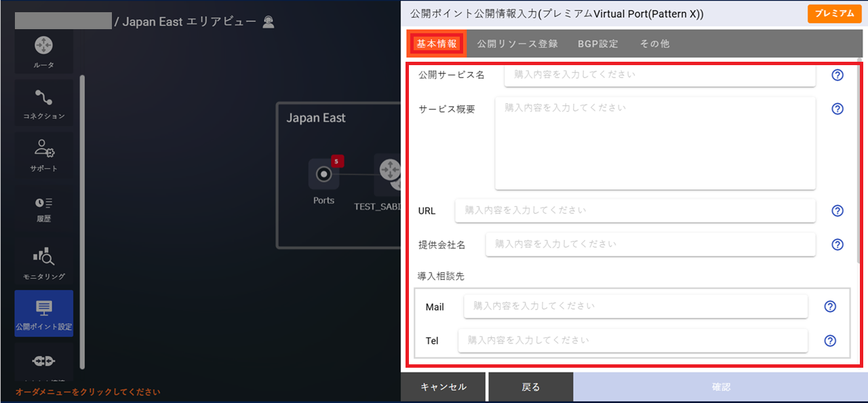Click the help icon beside URL field
Screen dimensions: 868x403
(x=837, y=211)
